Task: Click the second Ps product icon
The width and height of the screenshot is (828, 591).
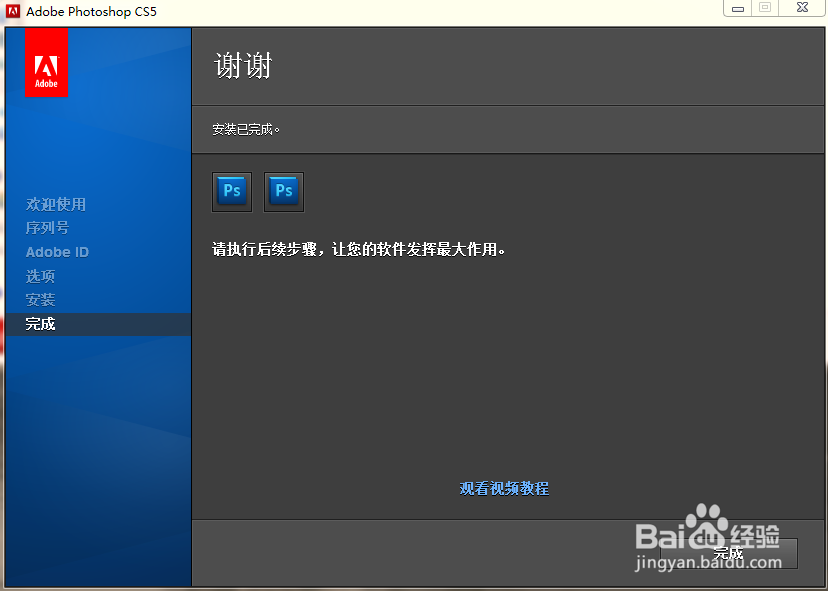Action: [284, 192]
